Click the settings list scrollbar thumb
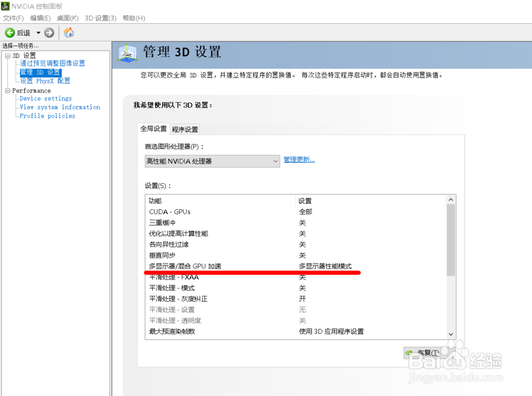This screenshot has width=532, height=396. [x=451, y=240]
